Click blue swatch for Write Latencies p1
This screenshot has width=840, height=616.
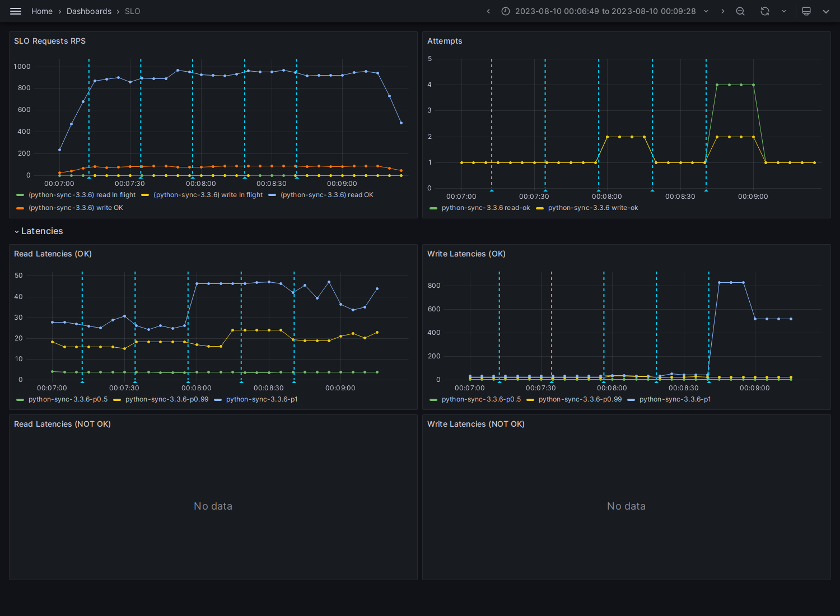[x=631, y=399]
